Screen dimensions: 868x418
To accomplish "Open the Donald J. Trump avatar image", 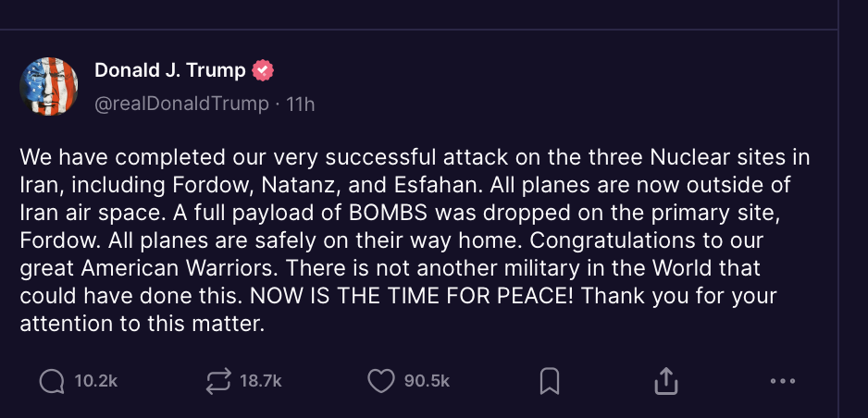I will pyautogui.click(x=48, y=86).
